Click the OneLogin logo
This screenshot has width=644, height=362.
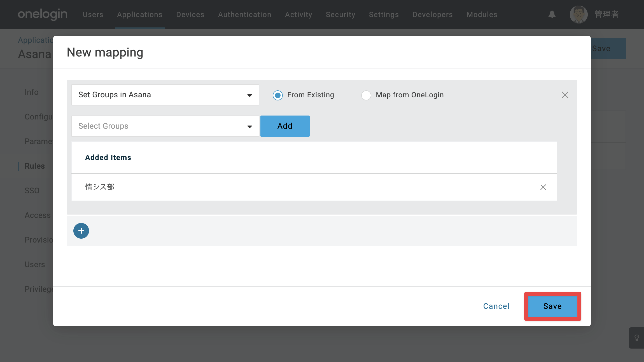pos(43,14)
